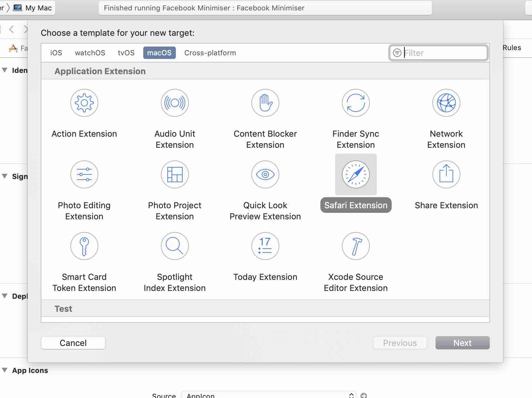Click the Content Blocker Extension label
The height and width of the screenshot is (398, 532).
tap(265, 139)
